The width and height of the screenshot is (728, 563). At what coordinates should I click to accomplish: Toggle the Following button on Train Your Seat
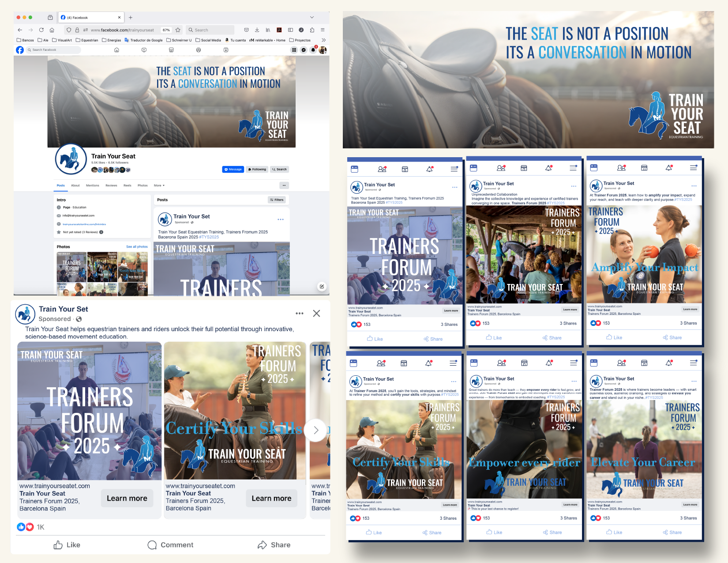tap(257, 169)
